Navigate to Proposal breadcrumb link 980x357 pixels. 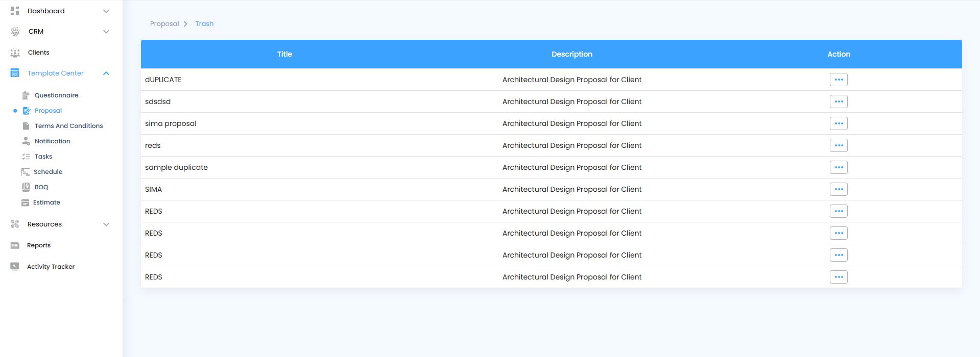point(164,24)
